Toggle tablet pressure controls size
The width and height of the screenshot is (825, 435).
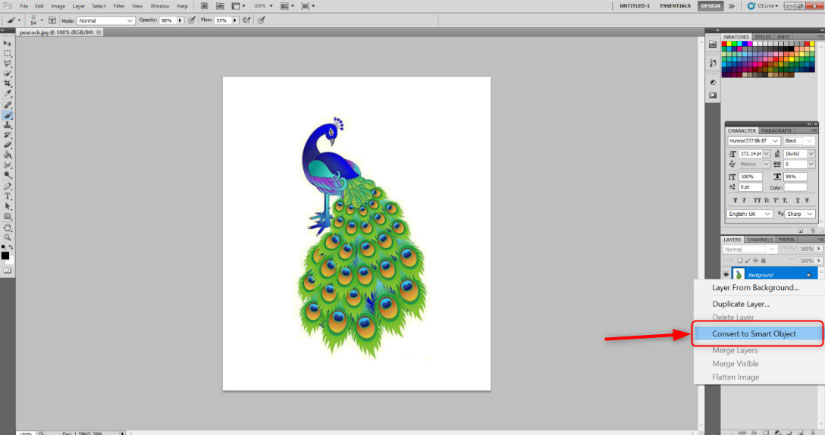(261, 20)
